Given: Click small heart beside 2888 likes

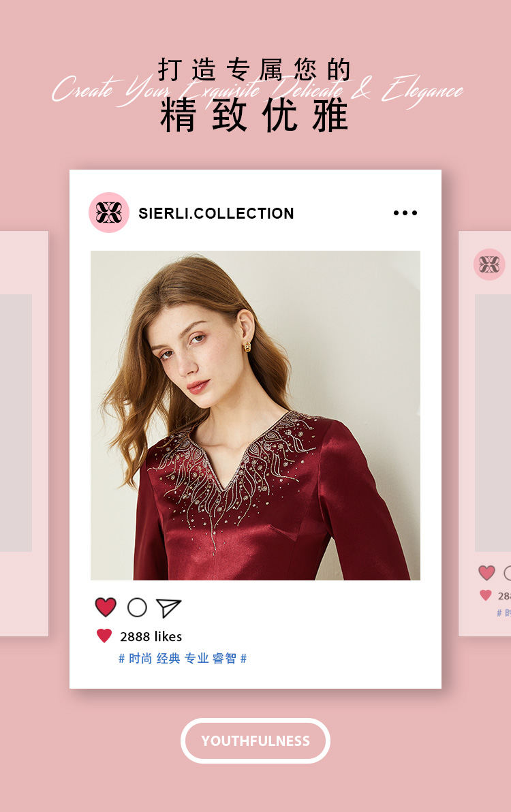Looking at the screenshot, I should 104,636.
